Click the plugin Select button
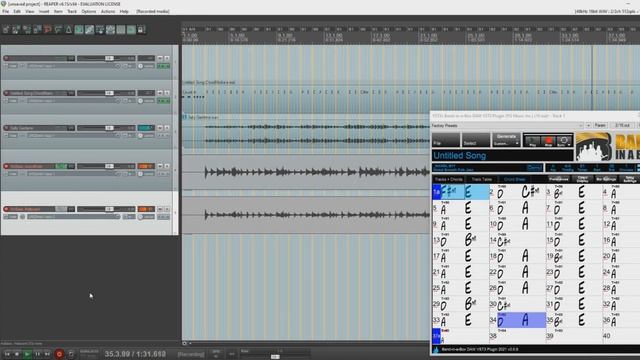 pyautogui.click(x=476, y=140)
